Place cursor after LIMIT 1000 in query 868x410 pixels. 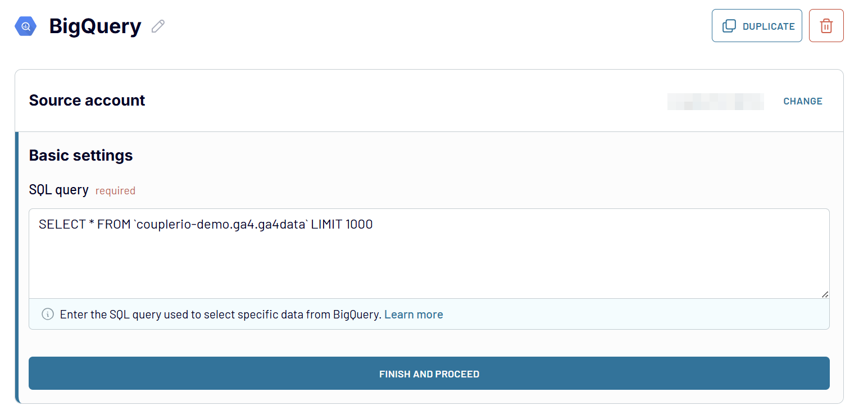(x=374, y=225)
